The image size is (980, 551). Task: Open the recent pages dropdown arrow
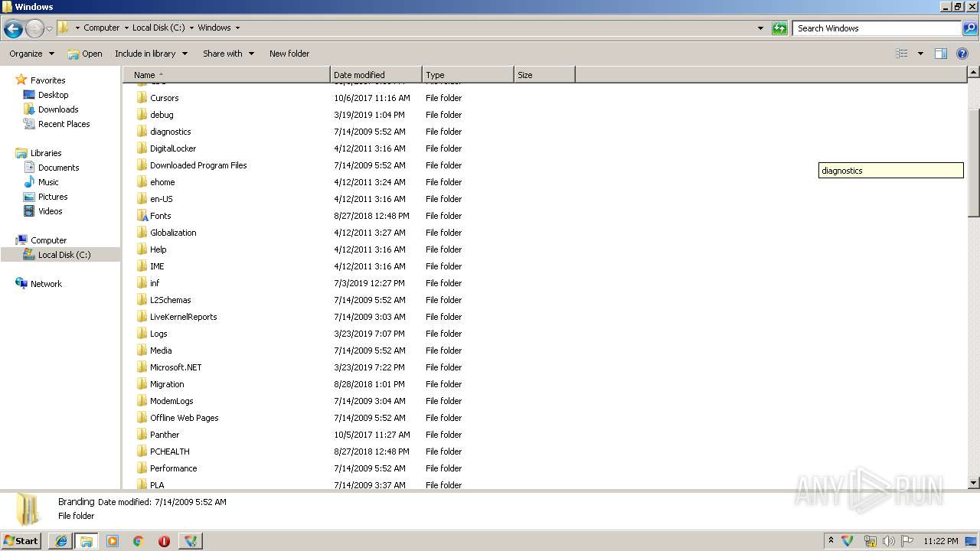[x=49, y=29]
